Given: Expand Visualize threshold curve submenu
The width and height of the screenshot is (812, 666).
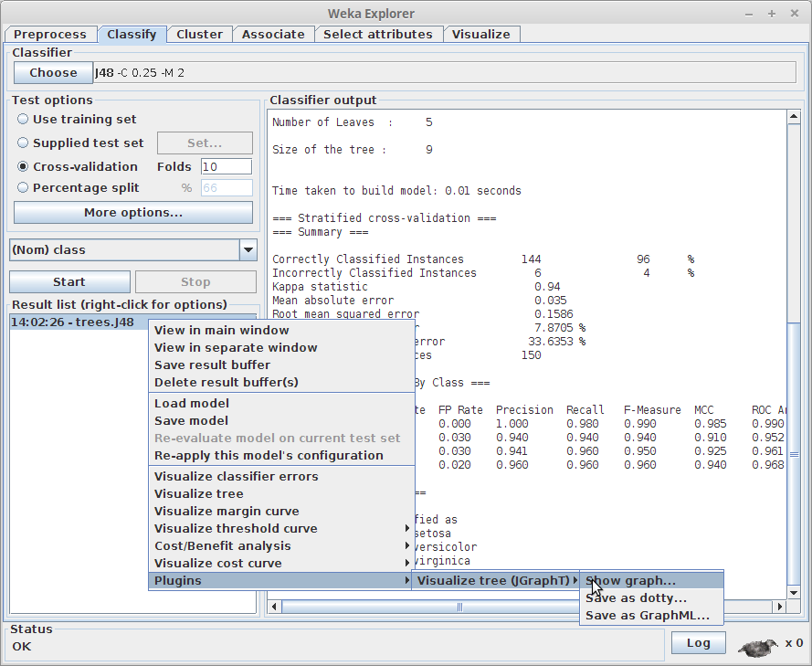Looking at the screenshot, I should [281, 528].
